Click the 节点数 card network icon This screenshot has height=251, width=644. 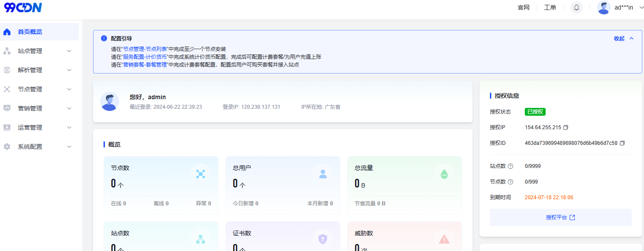click(200, 174)
